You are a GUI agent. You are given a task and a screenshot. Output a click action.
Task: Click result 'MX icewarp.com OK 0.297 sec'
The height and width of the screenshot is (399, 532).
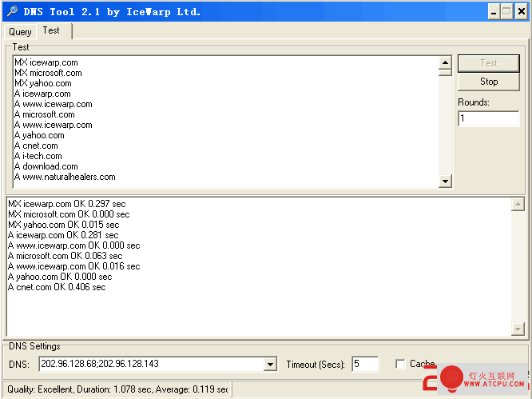tap(67, 204)
